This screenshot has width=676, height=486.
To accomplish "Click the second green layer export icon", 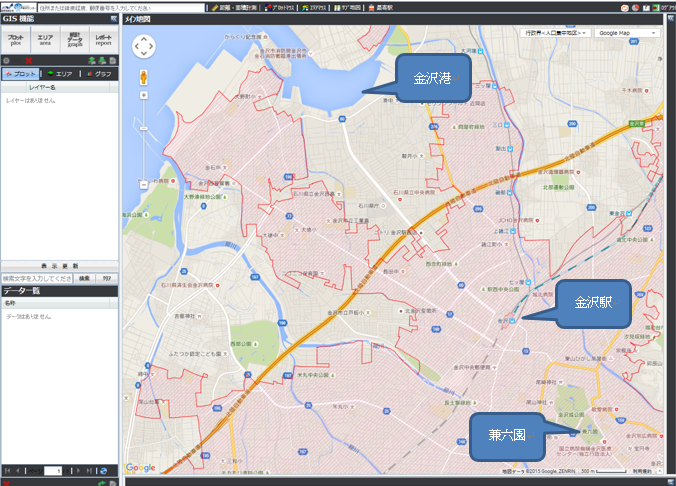I will (102, 61).
